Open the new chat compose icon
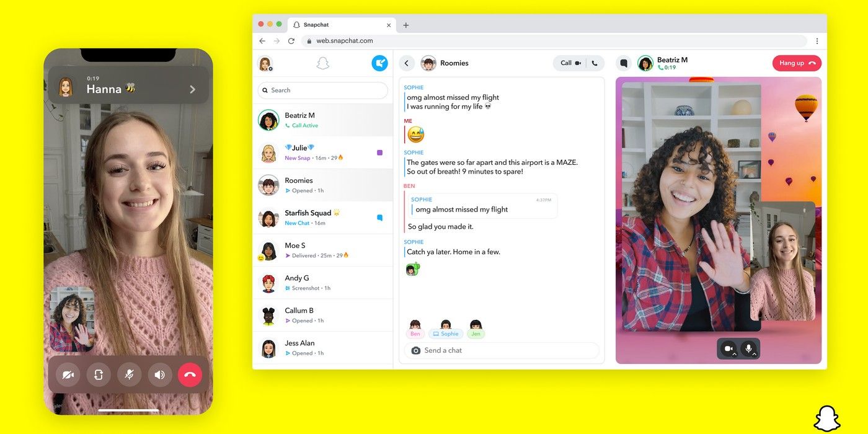 [379, 63]
